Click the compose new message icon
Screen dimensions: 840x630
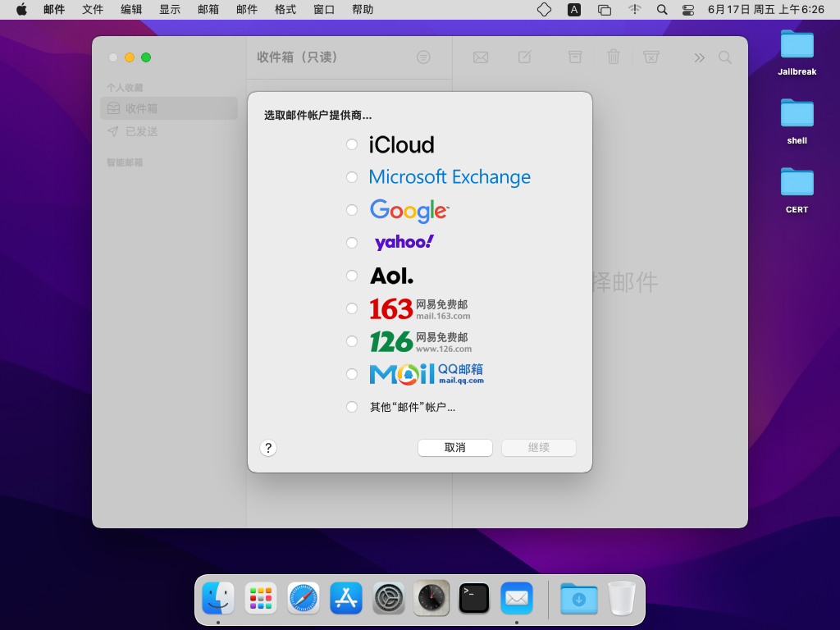point(524,57)
